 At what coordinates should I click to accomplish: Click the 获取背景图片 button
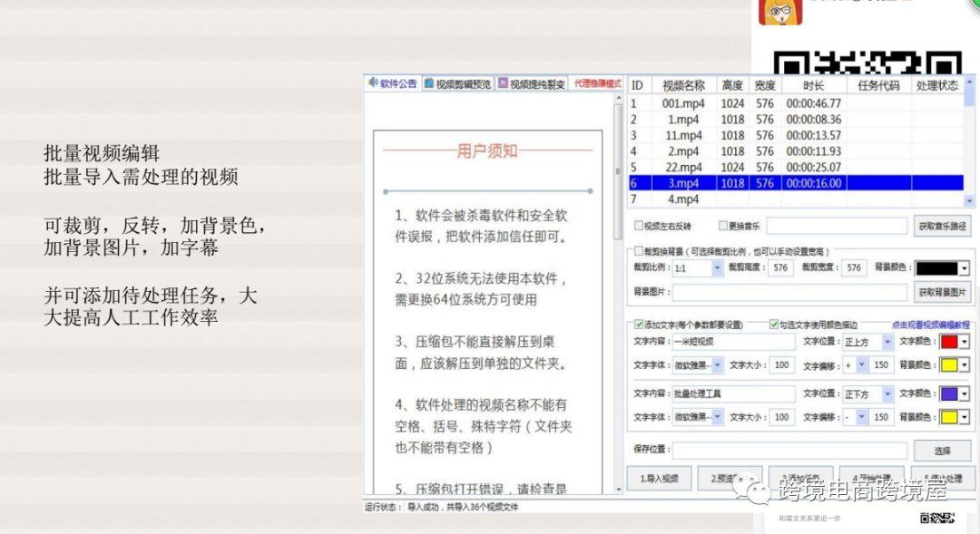(942, 292)
